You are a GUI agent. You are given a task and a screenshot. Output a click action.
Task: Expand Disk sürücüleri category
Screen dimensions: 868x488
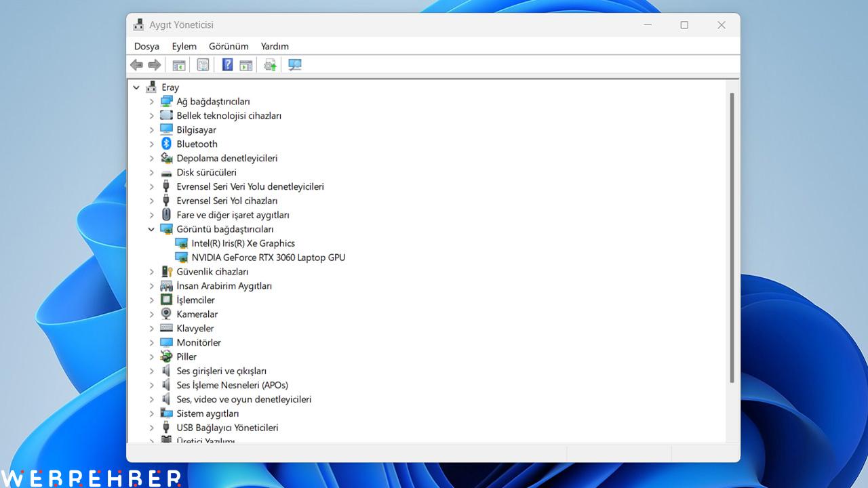click(x=151, y=173)
